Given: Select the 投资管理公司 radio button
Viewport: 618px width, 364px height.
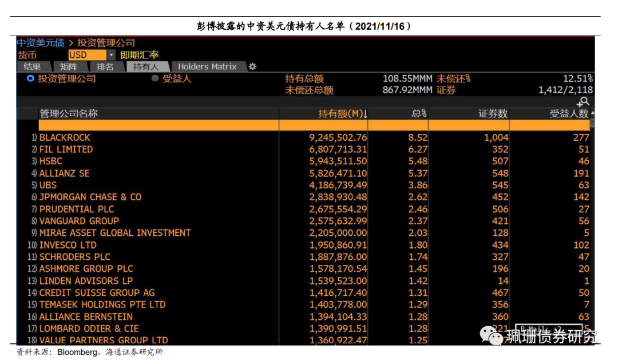Looking at the screenshot, I should tap(30, 78).
